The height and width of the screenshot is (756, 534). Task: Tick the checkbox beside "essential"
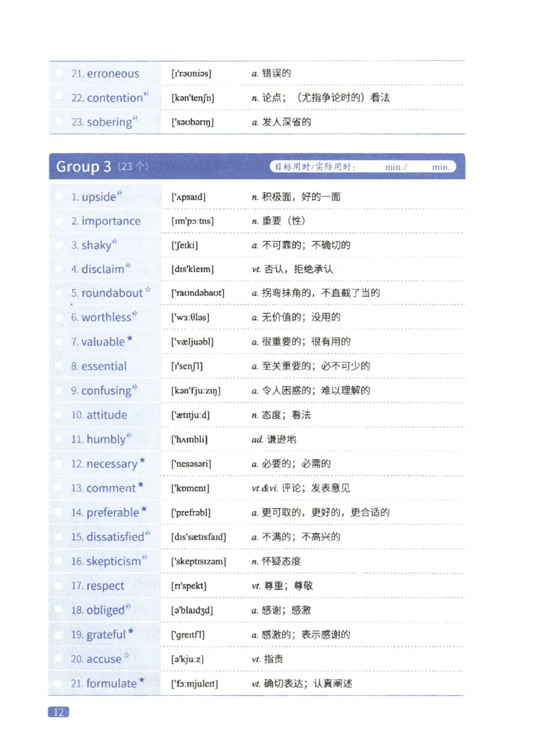pyautogui.click(x=59, y=366)
